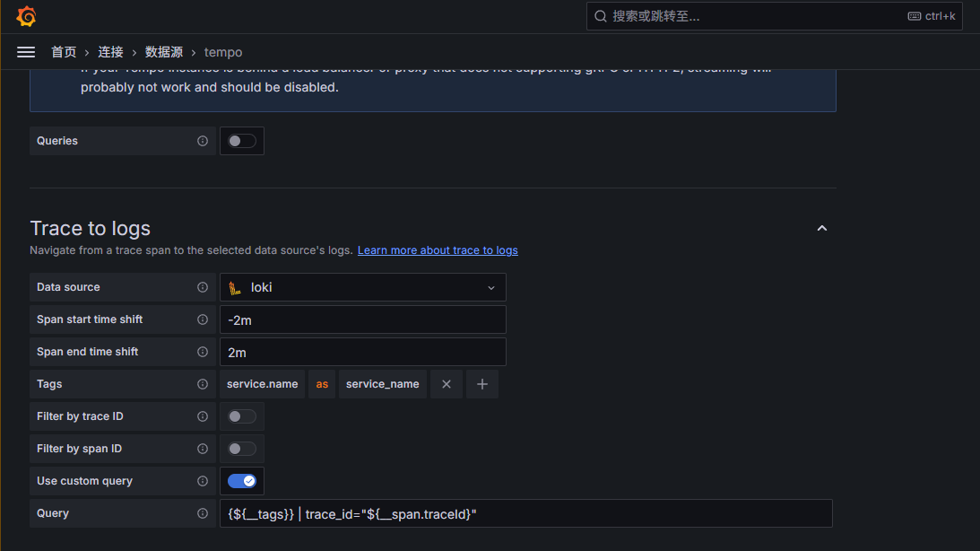
Task: Open the hamburger navigation menu
Action: [26, 52]
